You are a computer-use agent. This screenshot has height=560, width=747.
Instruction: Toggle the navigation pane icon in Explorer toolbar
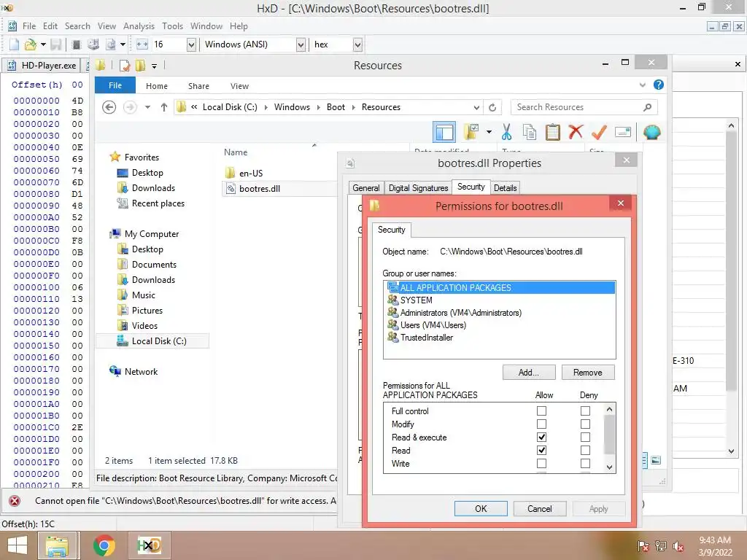(x=444, y=132)
